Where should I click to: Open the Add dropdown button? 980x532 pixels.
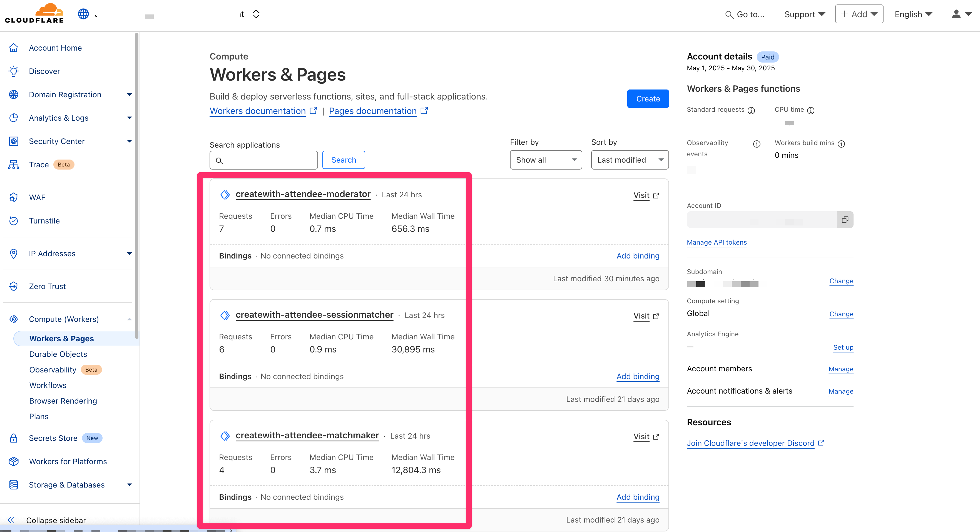(x=859, y=14)
